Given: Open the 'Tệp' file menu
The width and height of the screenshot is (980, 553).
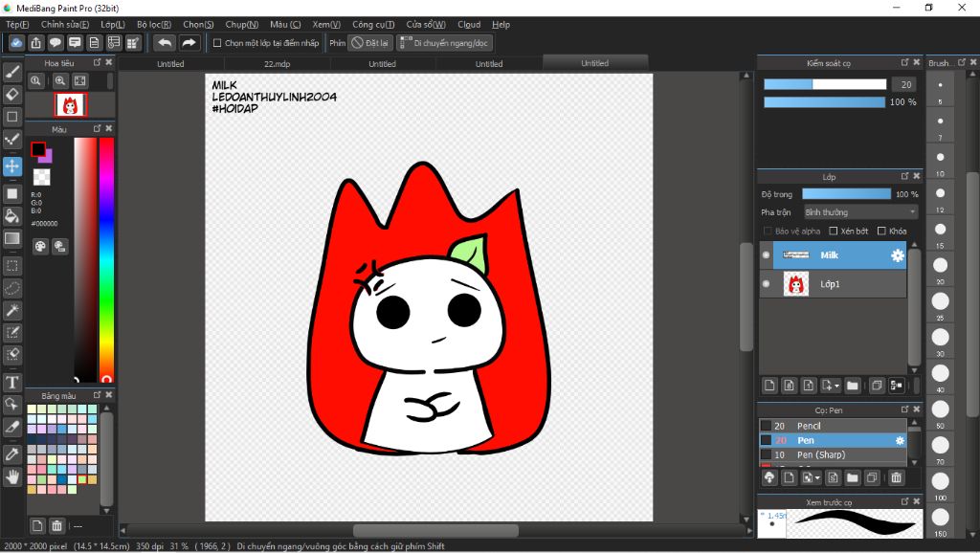Looking at the screenshot, I should pyautogui.click(x=17, y=24).
